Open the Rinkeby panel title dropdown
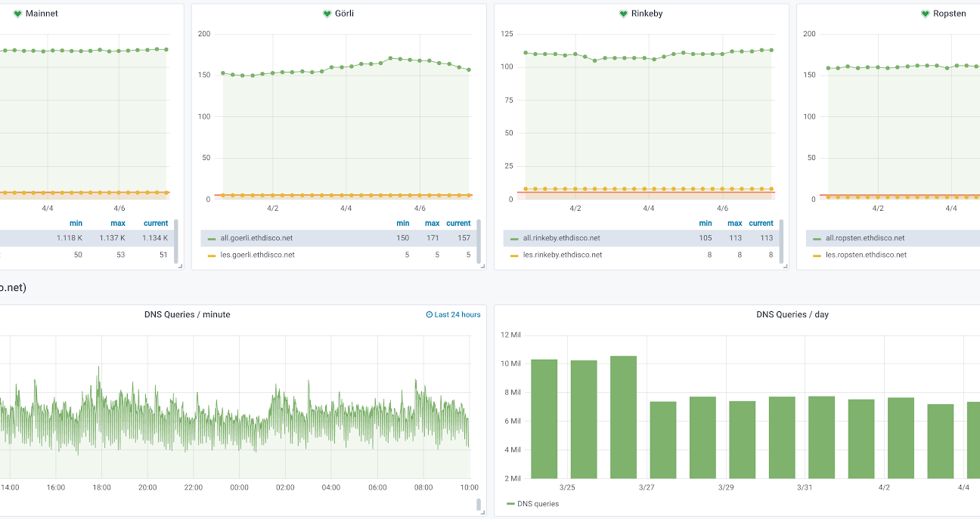This screenshot has height=519, width=980. coord(647,14)
